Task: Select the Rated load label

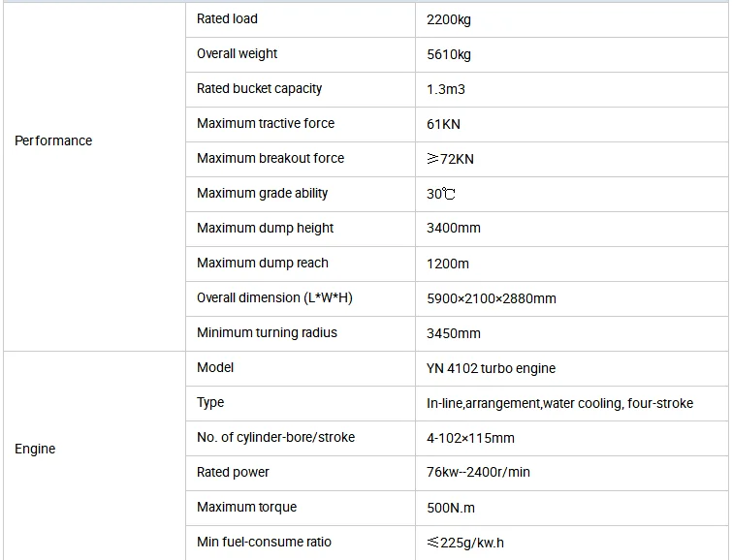Action: pyautogui.click(x=227, y=18)
